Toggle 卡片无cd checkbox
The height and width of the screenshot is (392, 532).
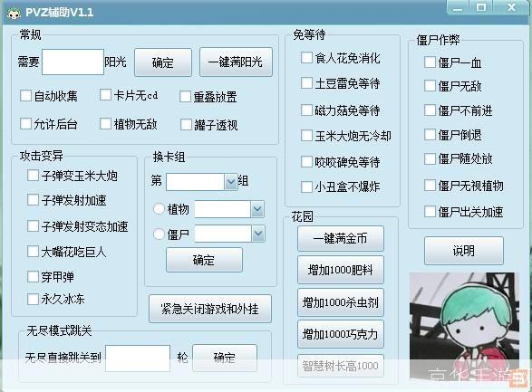(105, 95)
